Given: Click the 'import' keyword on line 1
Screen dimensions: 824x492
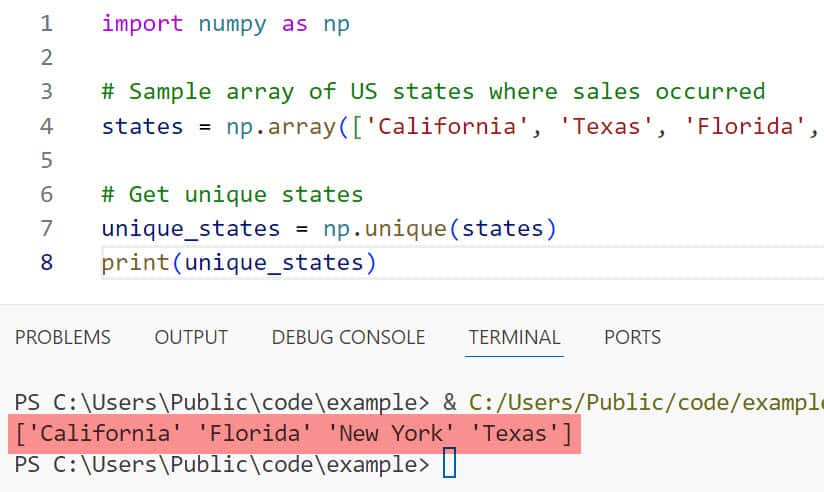Looking at the screenshot, I should [142, 24].
